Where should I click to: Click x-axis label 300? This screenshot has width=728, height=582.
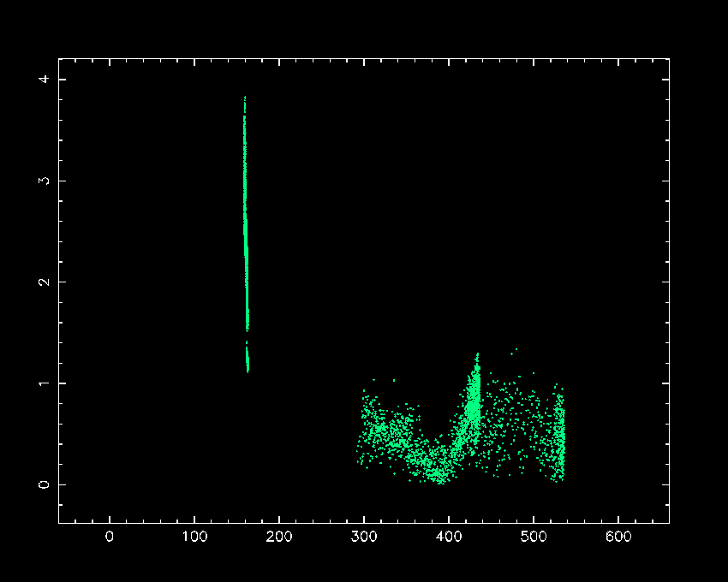[364, 537]
